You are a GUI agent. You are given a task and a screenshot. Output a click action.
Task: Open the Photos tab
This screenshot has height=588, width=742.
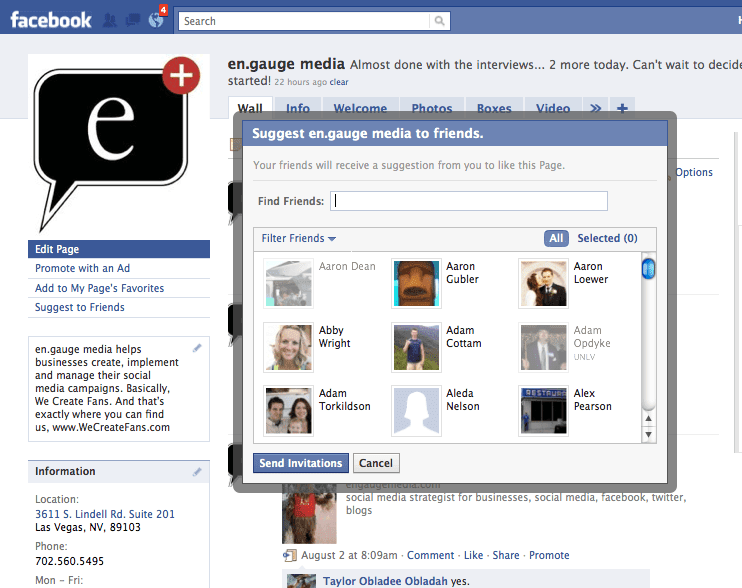point(432,108)
